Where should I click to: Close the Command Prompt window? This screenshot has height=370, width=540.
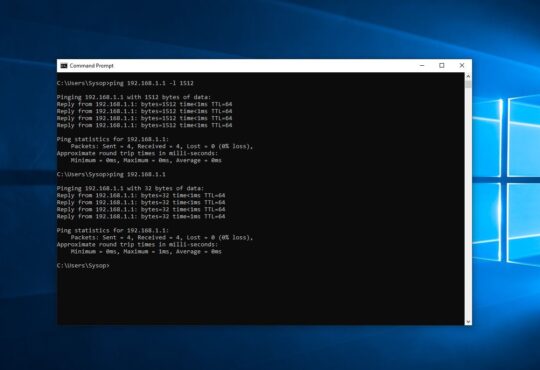click(x=462, y=65)
